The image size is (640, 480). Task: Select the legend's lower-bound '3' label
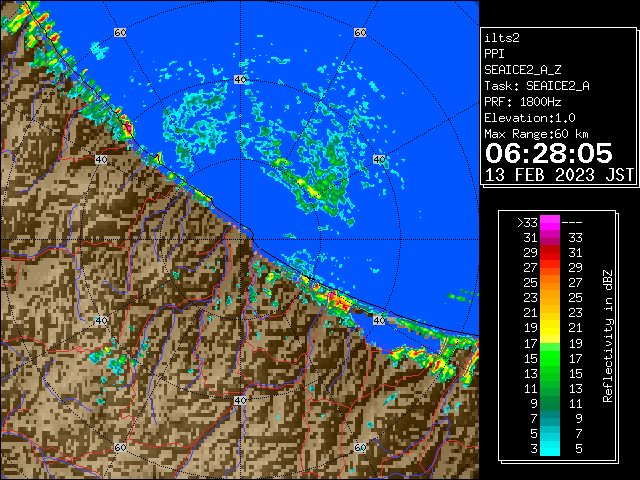click(534, 449)
